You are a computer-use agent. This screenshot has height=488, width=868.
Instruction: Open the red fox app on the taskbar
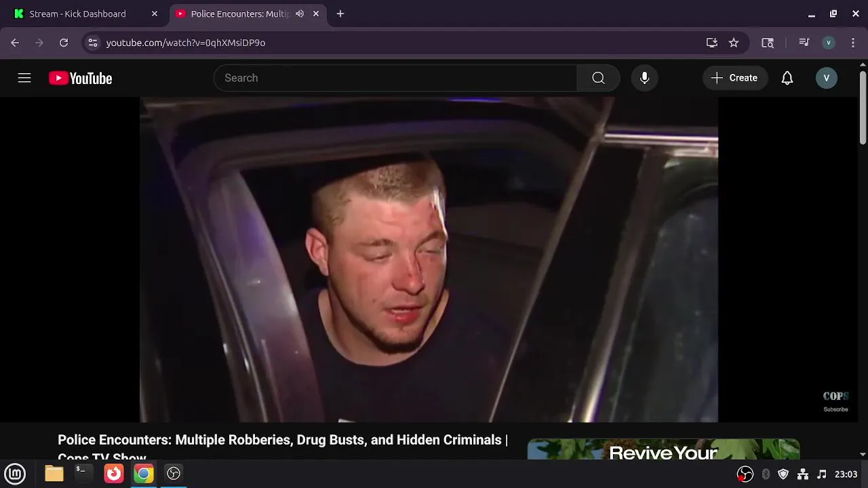(x=113, y=473)
